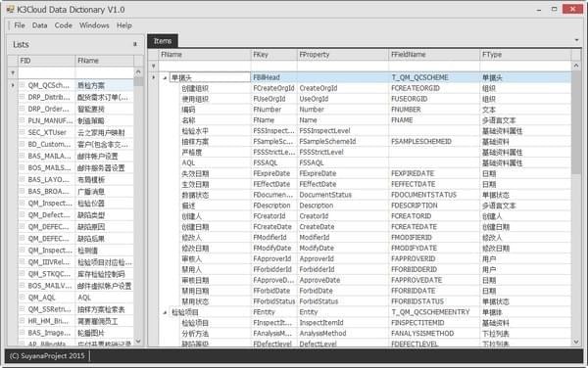This screenshot has width=588, height=368.
Task: Expand the DRP_Distrib... row
Action: (23, 97)
